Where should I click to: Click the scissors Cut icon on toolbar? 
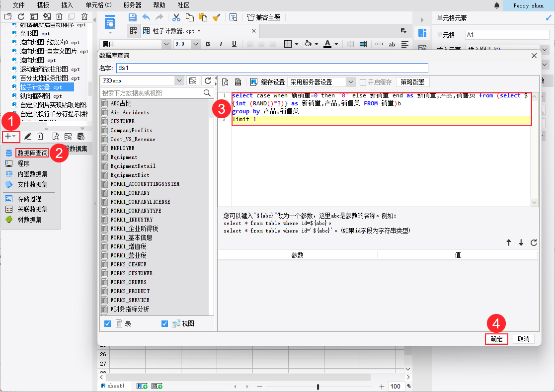click(x=176, y=16)
